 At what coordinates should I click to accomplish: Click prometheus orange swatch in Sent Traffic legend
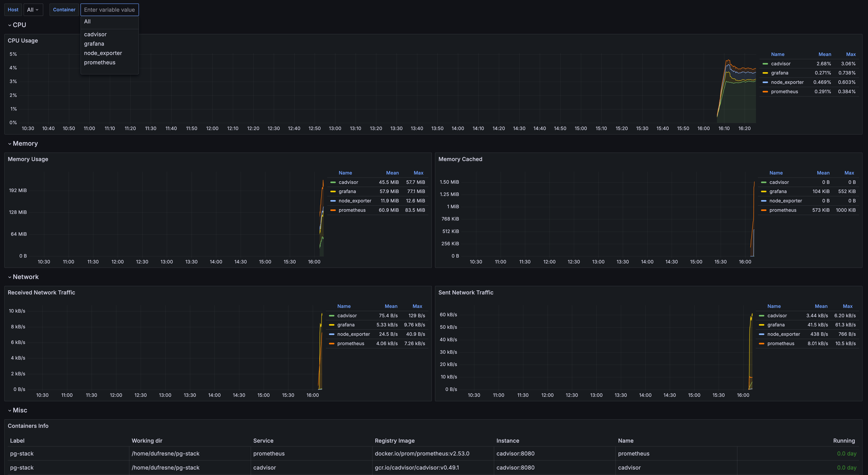(x=761, y=344)
